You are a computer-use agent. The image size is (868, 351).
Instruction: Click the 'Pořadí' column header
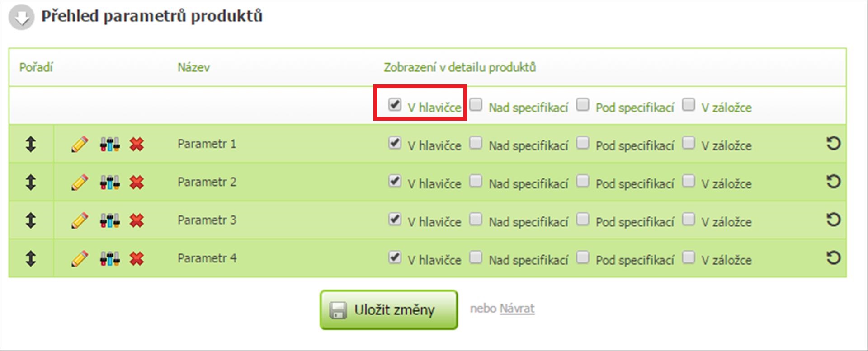[x=36, y=68]
